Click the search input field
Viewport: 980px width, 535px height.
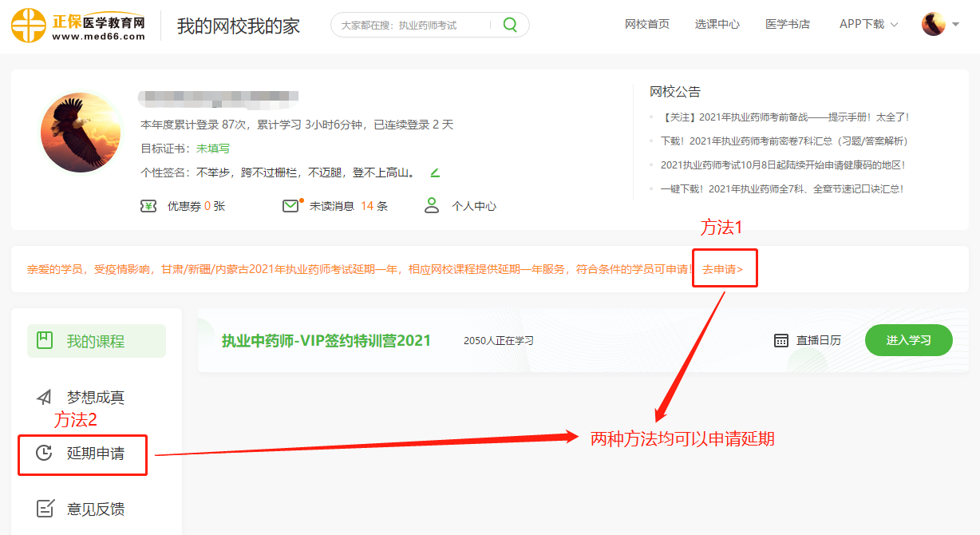click(413, 25)
